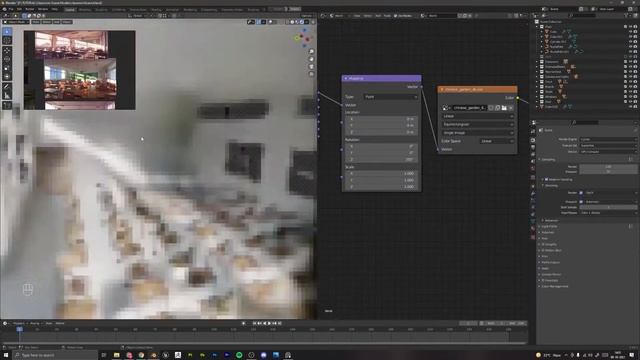The height and width of the screenshot is (360, 640).
Task: Collapse the Sampling panel
Action: (x=548, y=159)
